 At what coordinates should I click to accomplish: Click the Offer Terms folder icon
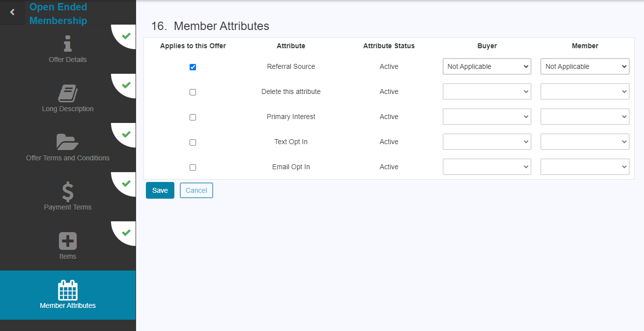tap(68, 142)
